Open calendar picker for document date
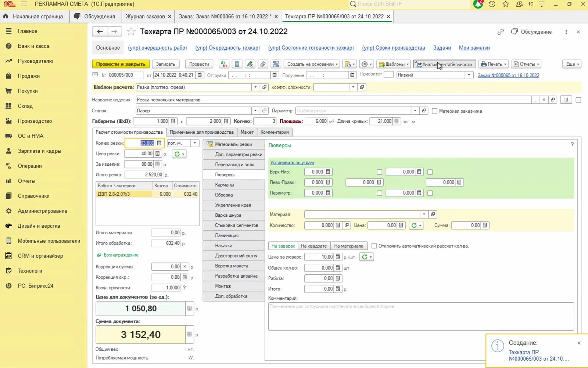This screenshot has width=588, height=368. [200, 75]
